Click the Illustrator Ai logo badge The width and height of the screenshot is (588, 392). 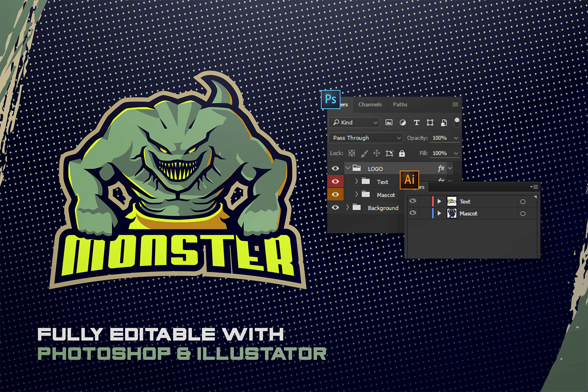coord(409,180)
